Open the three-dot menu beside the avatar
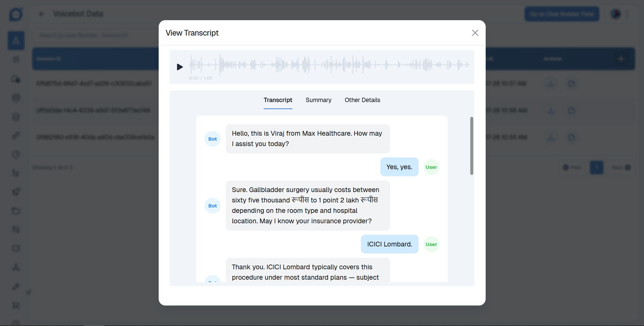Image resolution: width=644 pixels, height=326 pixels. [x=627, y=14]
